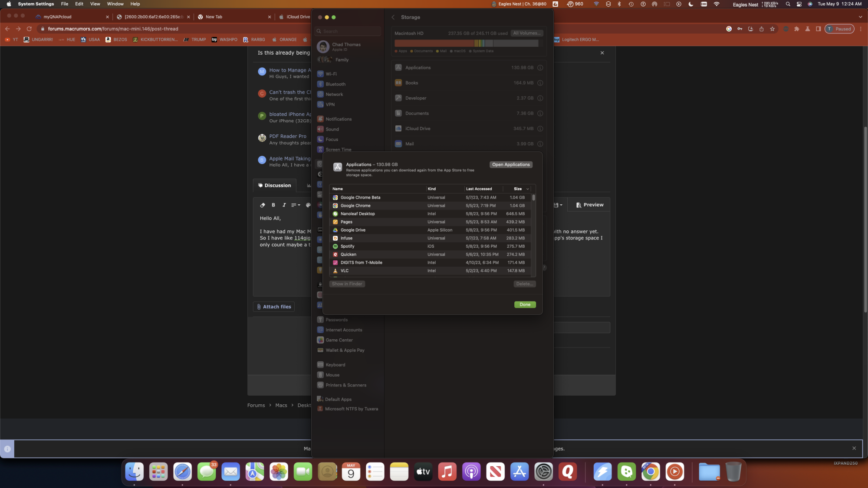Click the bookmark star icon in Chrome's address bar
Screen dimensions: 868x488
click(772, 29)
